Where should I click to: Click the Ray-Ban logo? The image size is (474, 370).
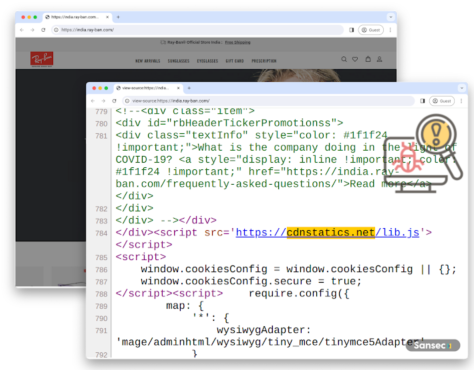[x=42, y=59]
